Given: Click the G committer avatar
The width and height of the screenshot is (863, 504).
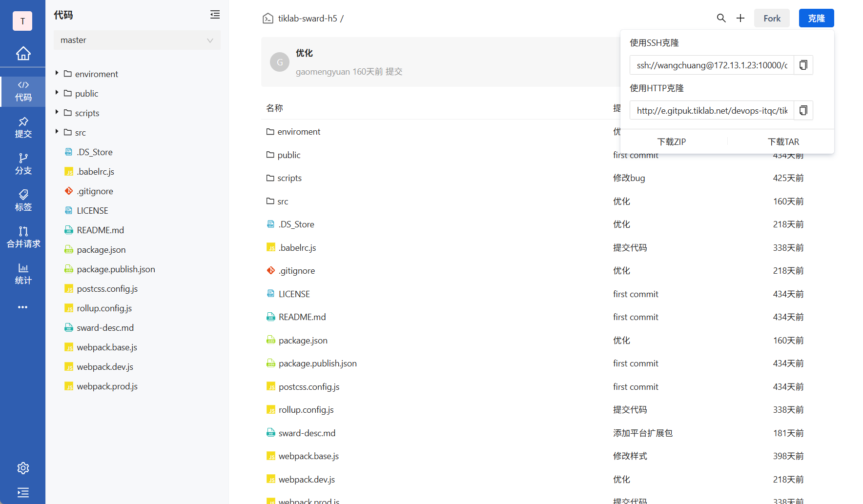Looking at the screenshot, I should coord(280,62).
